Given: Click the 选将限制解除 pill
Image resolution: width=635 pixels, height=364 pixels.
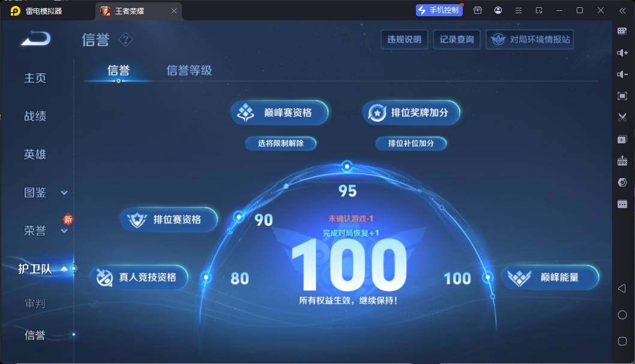Looking at the screenshot, I should [x=281, y=143].
